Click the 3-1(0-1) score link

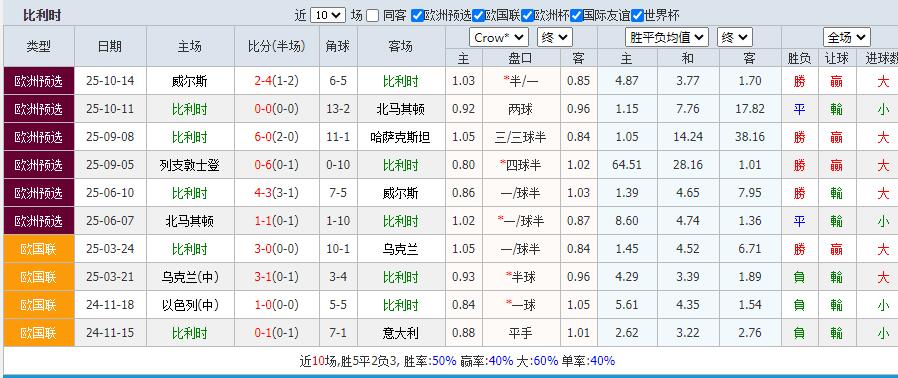pyautogui.click(x=277, y=277)
